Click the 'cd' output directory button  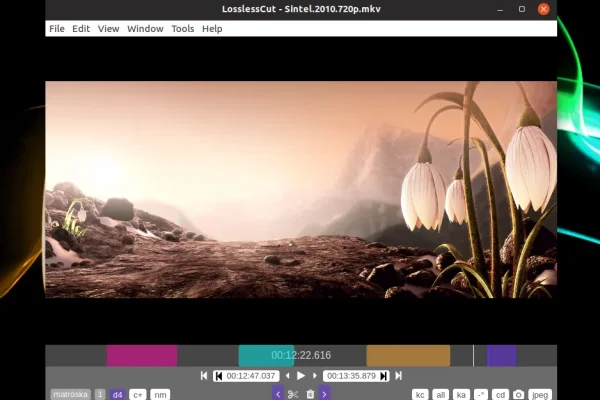point(500,394)
